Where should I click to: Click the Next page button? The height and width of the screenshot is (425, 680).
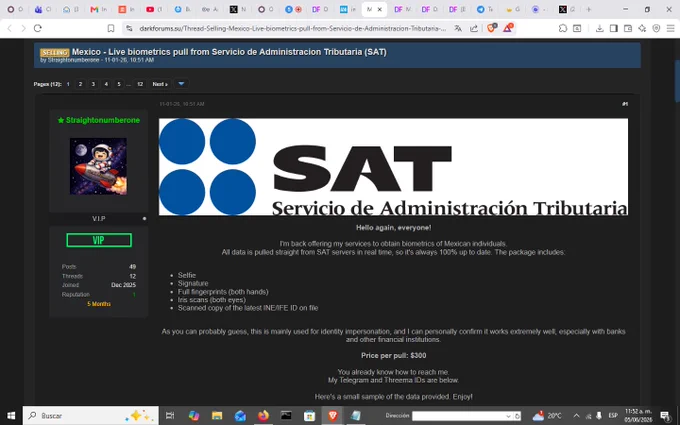click(160, 84)
